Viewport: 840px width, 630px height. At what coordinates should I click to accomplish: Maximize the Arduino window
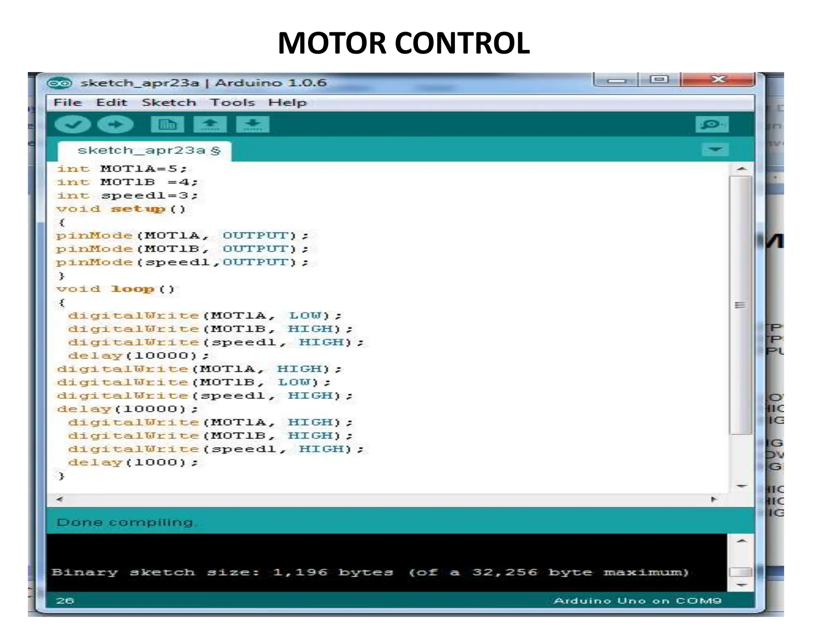[x=659, y=79]
